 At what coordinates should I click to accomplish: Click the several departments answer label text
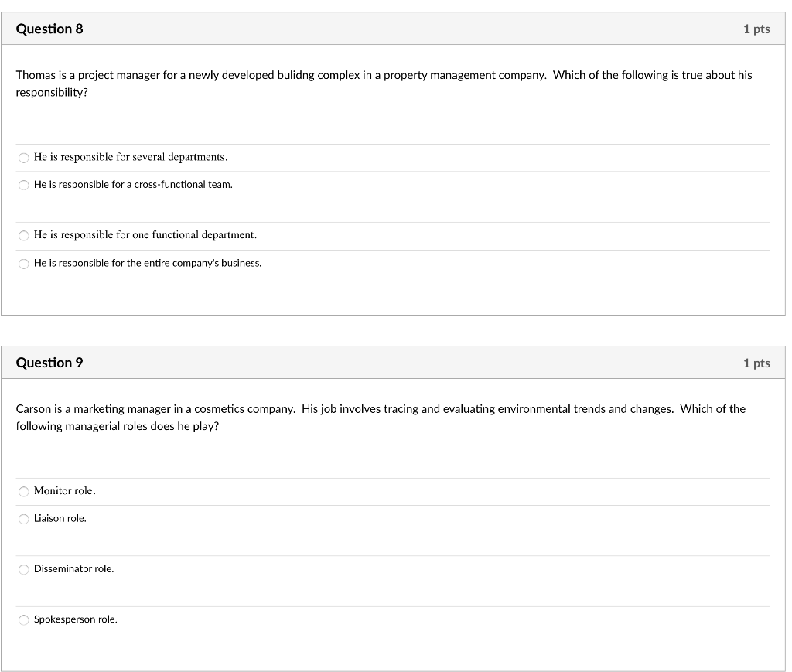[130, 157]
